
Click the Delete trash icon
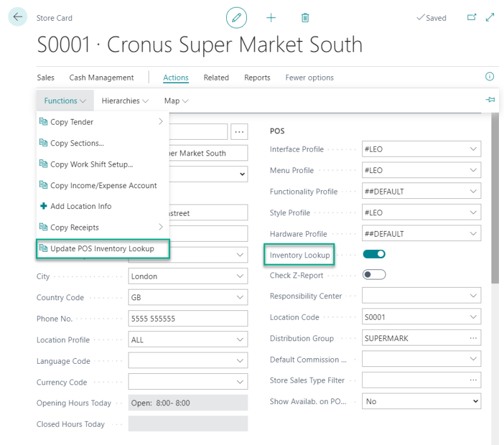(x=305, y=18)
